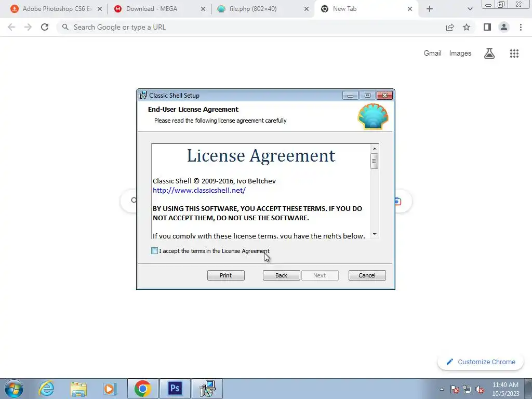The height and width of the screenshot is (399, 532).
Task: Open the Chrome profile avatar
Action: 504,27
